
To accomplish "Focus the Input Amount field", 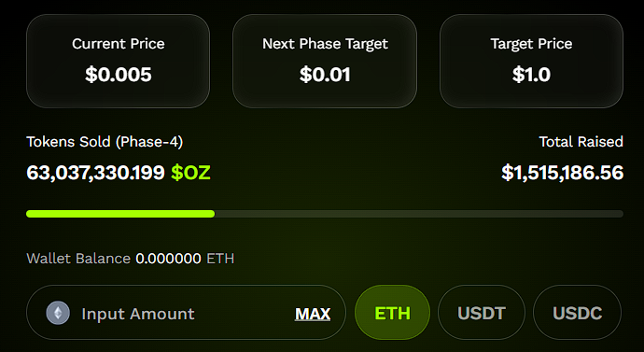I will (x=186, y=313).
